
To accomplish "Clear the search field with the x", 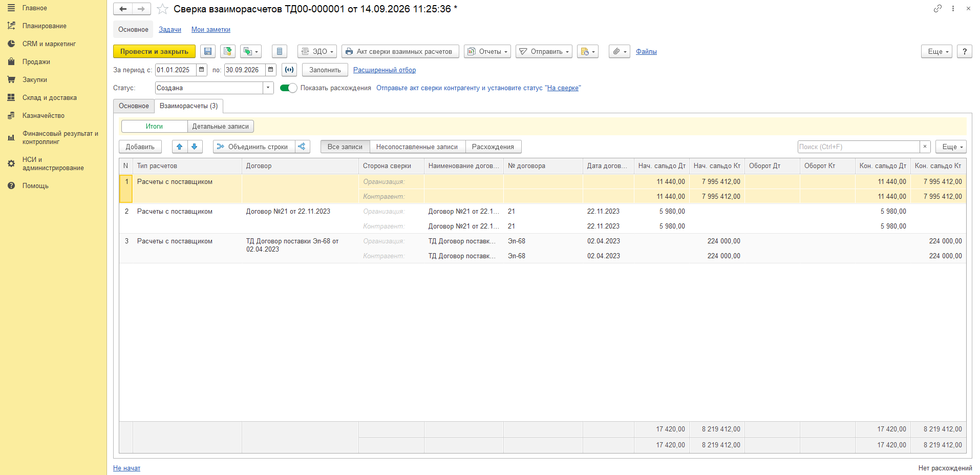I will click(x=925, y=147).
